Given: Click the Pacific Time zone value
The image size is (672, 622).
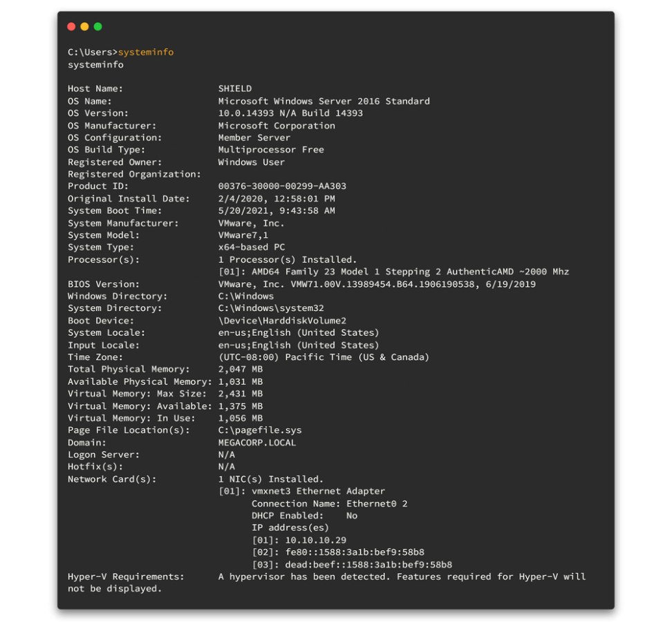Looking at the screenshot, I should 324,357.
